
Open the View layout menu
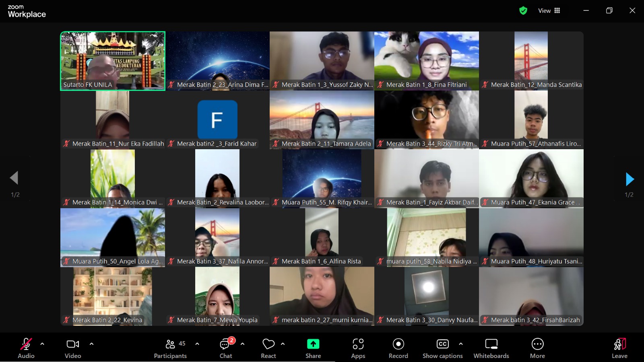[549, 11]
